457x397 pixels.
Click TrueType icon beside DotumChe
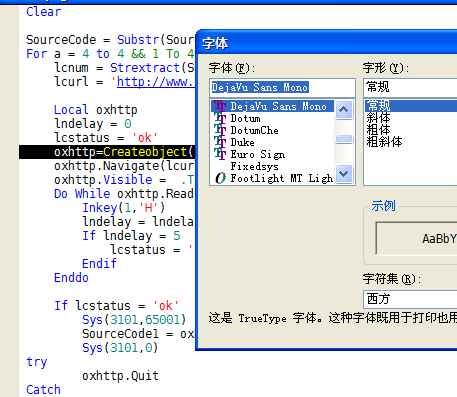coord(220,130)
